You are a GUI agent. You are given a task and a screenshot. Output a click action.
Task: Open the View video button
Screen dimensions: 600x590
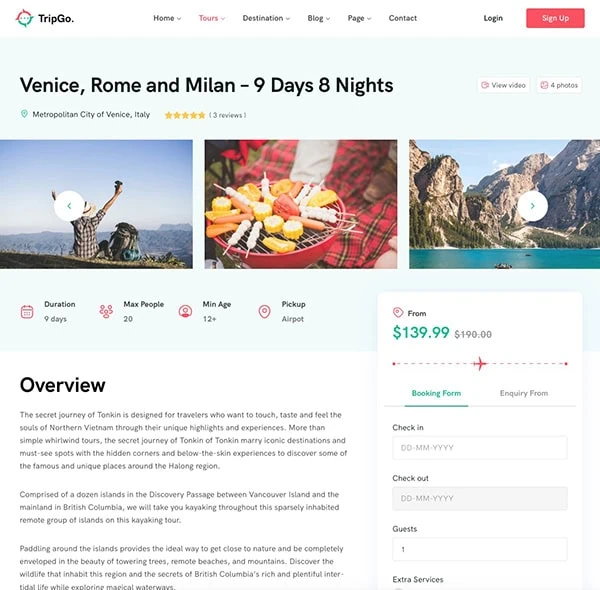504,85
